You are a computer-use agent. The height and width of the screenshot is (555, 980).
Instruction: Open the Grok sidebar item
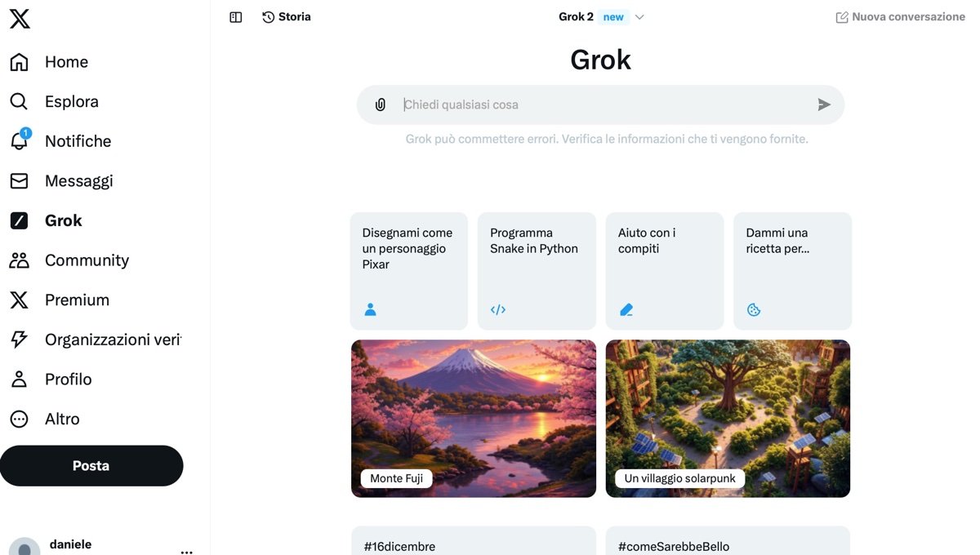click(63, 220)
